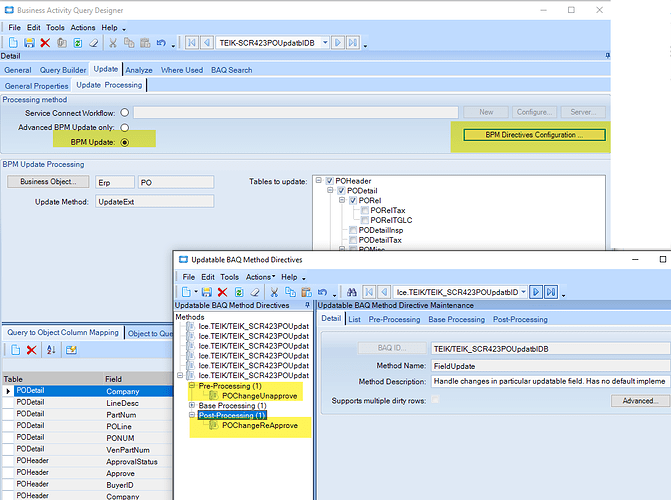Expand the Base Processing tree node

click(x=192, y=405)
